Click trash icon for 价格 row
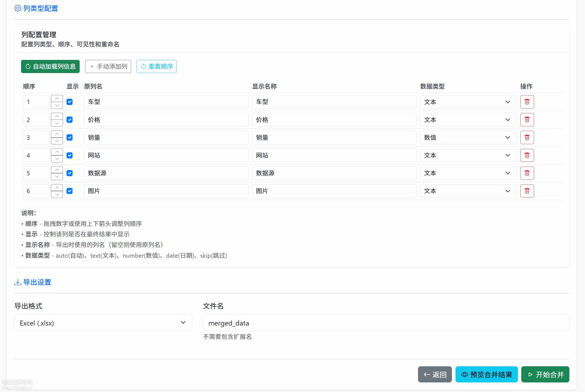Screen dimensions: 585x392 coord(527,120)
